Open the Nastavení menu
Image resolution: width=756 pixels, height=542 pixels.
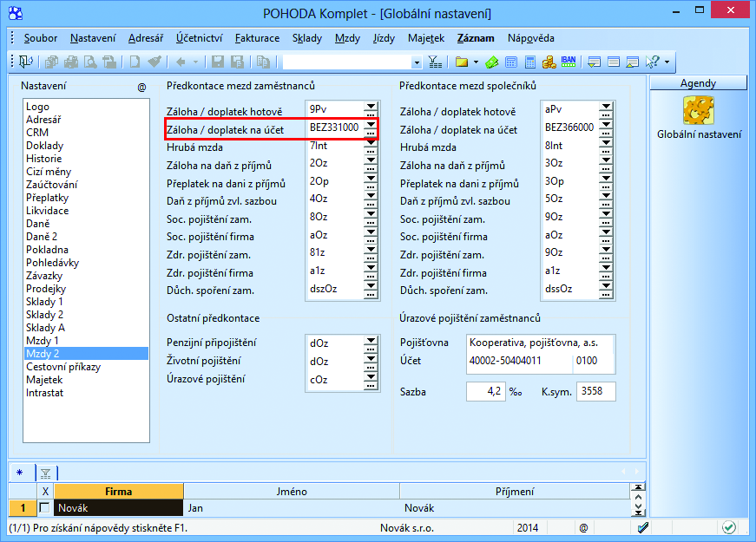[93, 38]
